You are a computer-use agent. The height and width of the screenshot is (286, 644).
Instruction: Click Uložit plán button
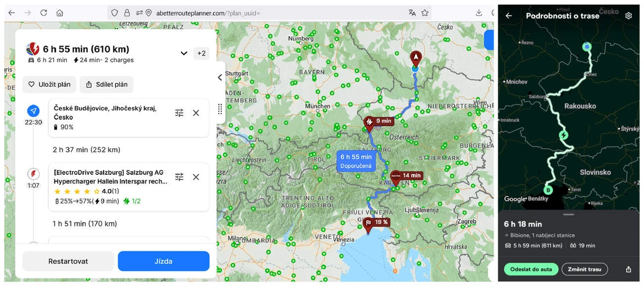tap(49, 84)
